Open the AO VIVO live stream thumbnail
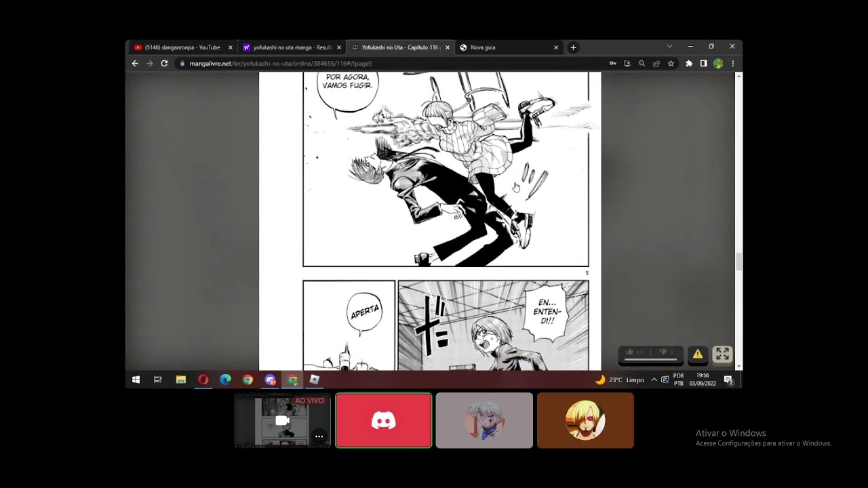868x488 pixels. point(282,420)
